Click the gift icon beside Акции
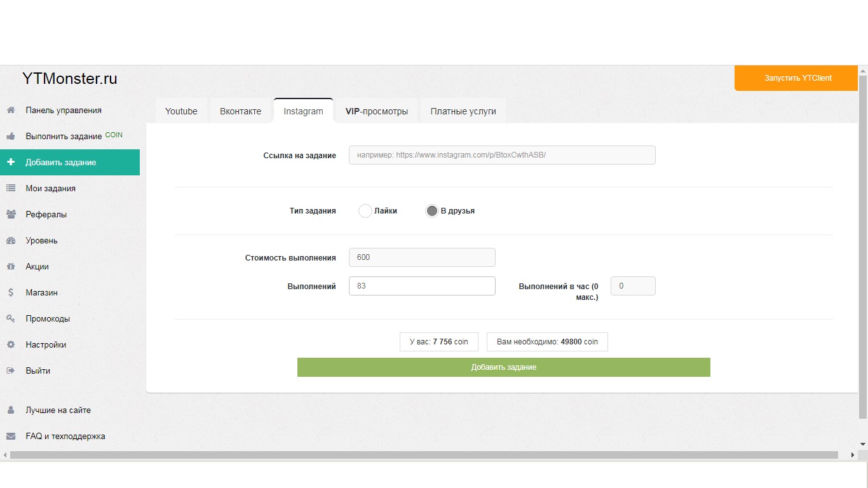The image size is (868, 488). 11,267
